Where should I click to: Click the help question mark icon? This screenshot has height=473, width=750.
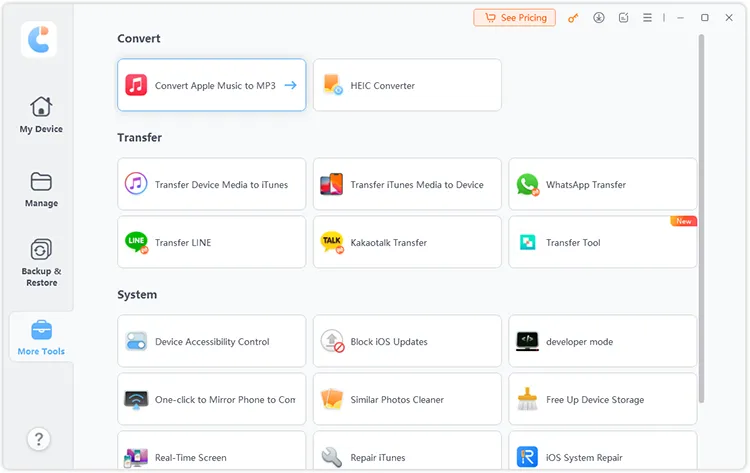pos(39,439)
